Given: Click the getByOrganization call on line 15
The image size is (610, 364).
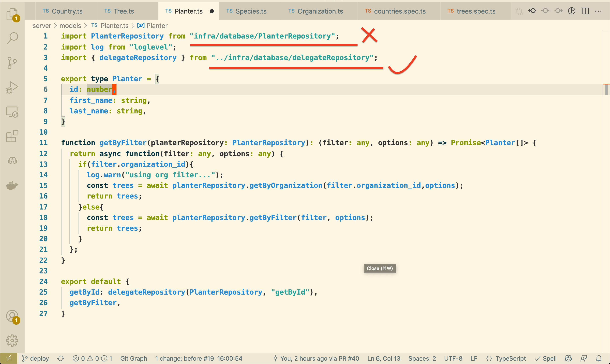Looking at the screenshot, I should click(x=286, y=185).
